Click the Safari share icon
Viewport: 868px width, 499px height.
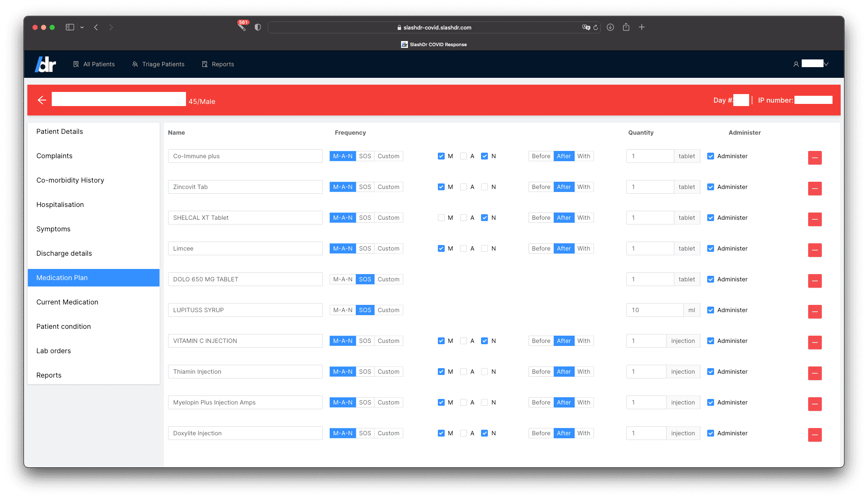626,27
